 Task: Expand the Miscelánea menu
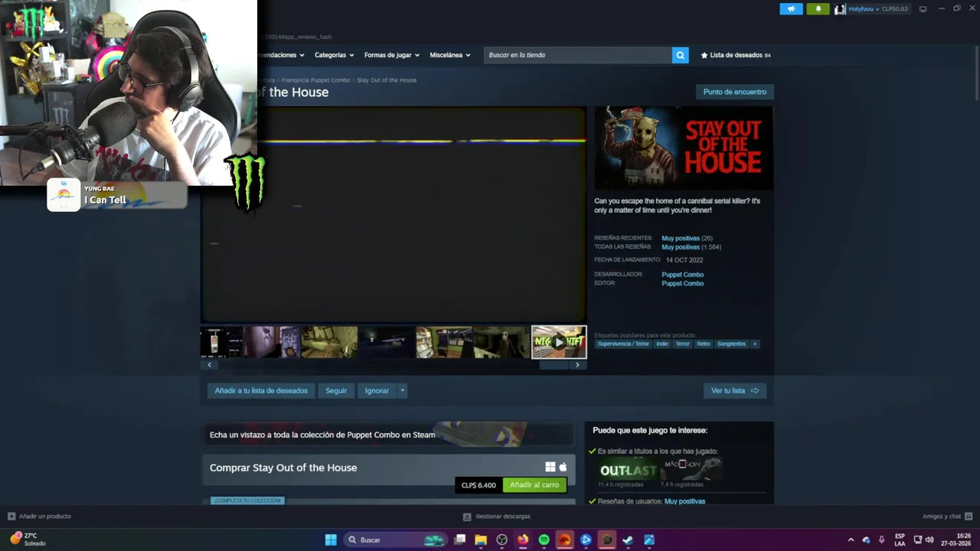click(x=449, y=55)
